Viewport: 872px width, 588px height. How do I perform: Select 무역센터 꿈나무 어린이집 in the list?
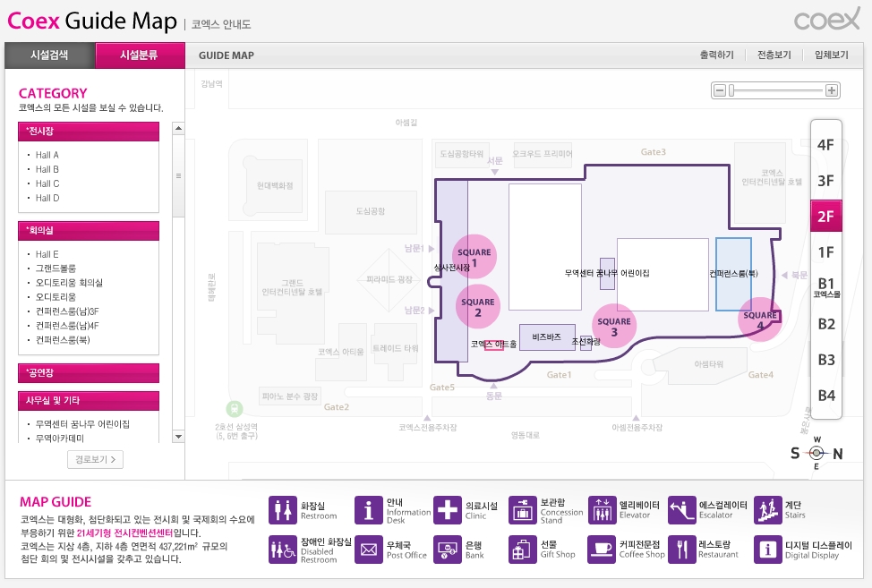click(x=82, y=424)
